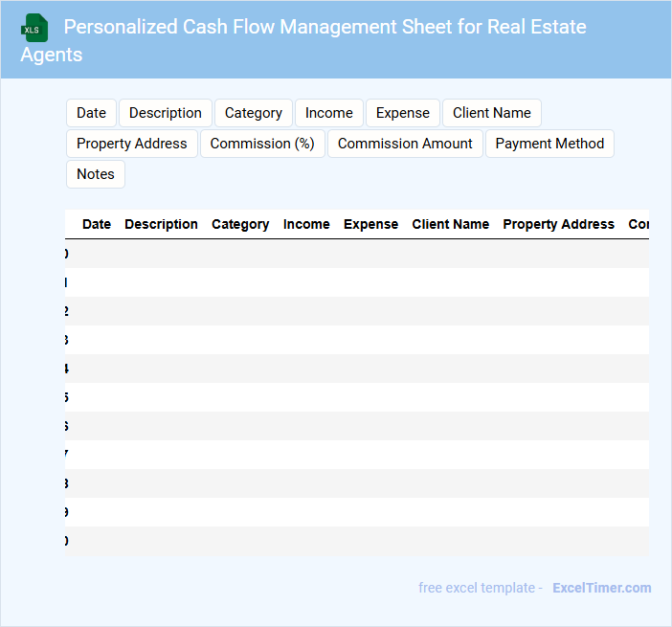Click the Client Name table column header
The height and width of the screenshot is (627, 672).
(450, 224)
